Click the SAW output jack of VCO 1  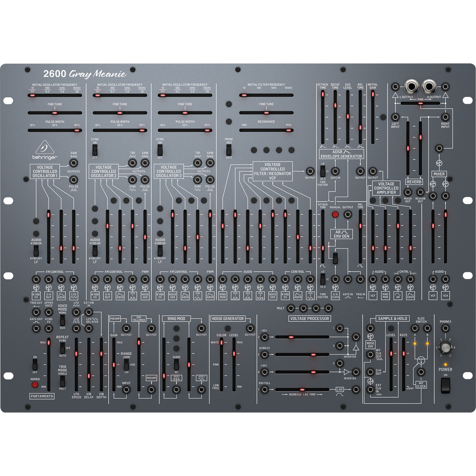[x=73, y=162]
